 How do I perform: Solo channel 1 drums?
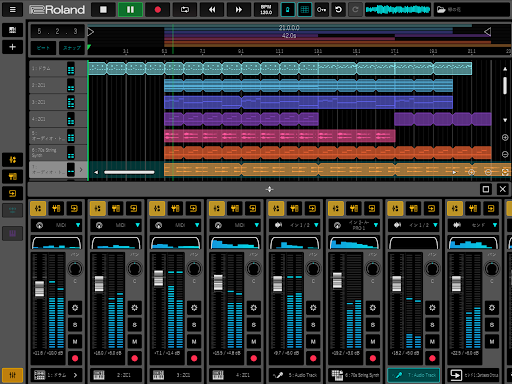click(75, 325)
